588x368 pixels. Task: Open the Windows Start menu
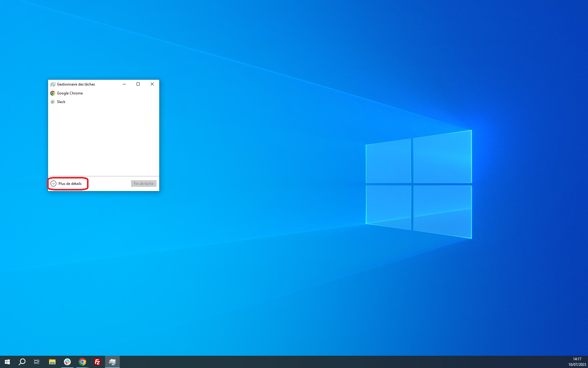tap(7, 362)
